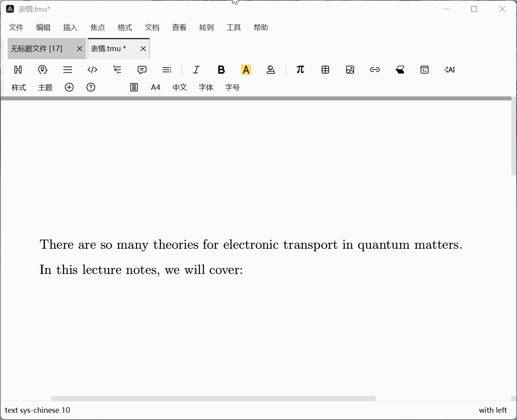The image size is (517, 420).
Task: Click the section heading (H) icon
Action: [18, 70]
